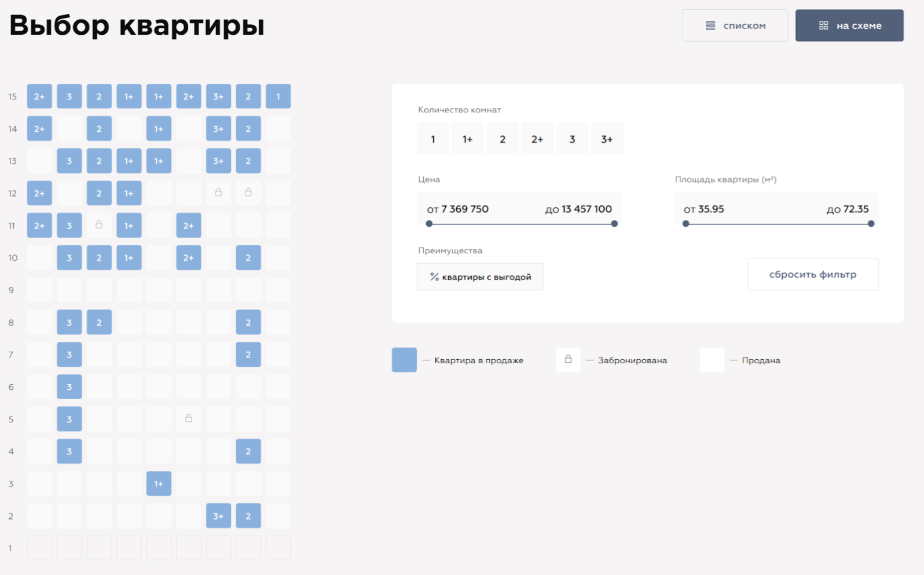Screen dimensions: 924x575
Task: Choose the 1+ apartment on floor 3
Action: pos(159,484)
